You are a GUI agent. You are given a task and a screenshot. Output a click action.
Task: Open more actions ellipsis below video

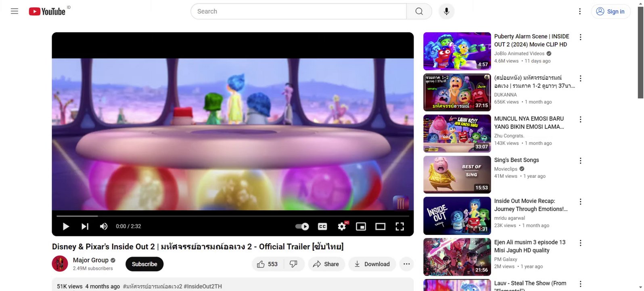(x=406, y=264)
